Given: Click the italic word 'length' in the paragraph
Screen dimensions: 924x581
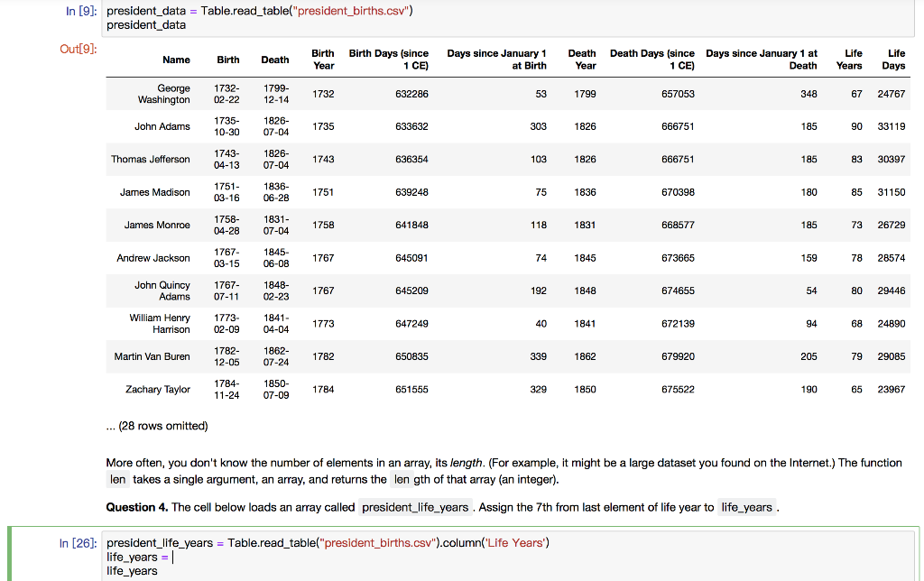Looking at the screenshot, I should [x=467, y=463].
